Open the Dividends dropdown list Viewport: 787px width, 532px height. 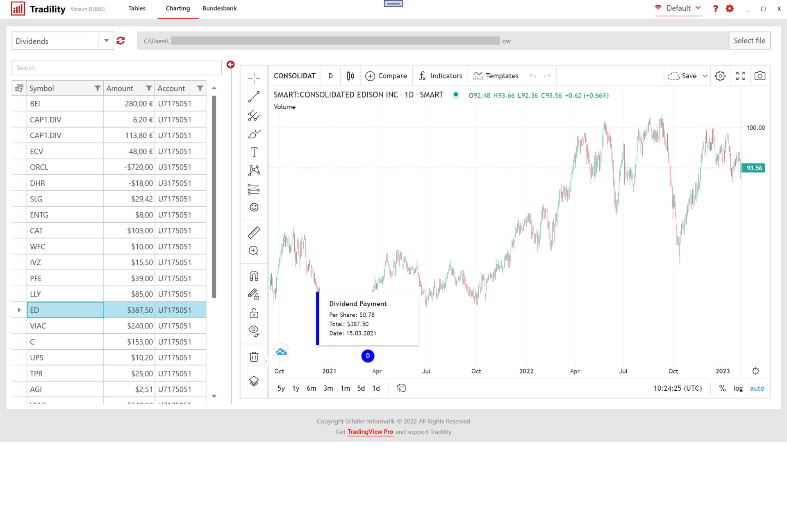[106, 41]
